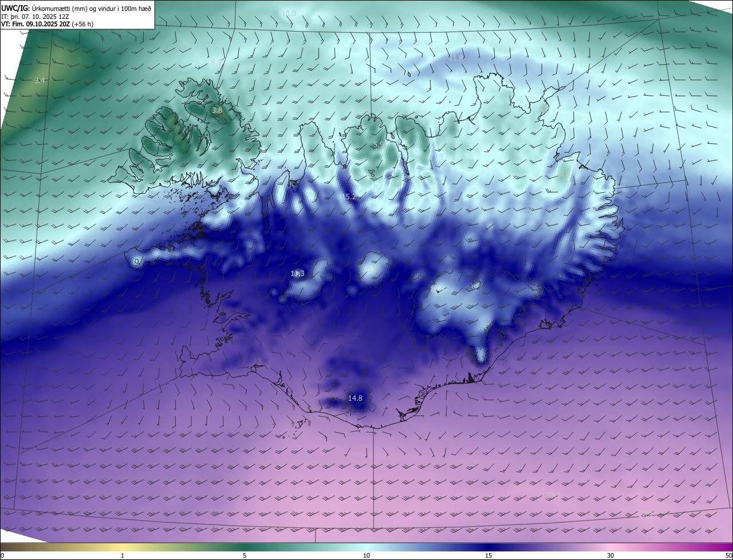Image resolution: width=733 pixels, height=560 pixels.
Task: Click the legend tick labeled 5
Action: (245, 555)
